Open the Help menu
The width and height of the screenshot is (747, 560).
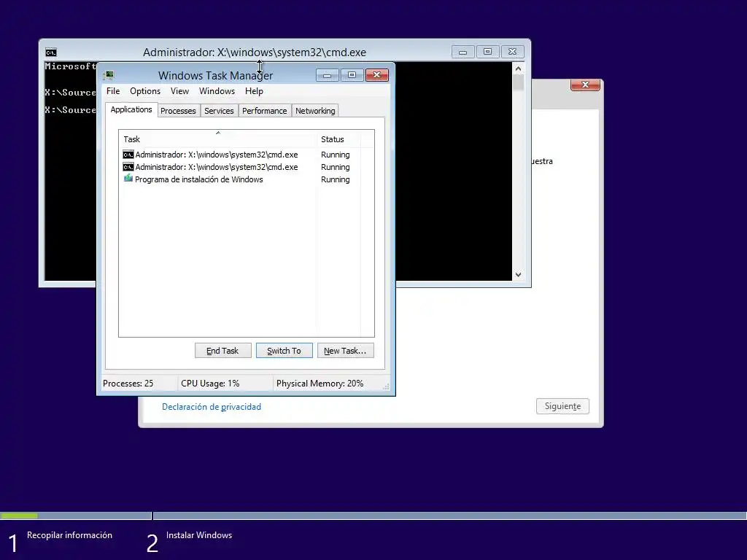254,91
